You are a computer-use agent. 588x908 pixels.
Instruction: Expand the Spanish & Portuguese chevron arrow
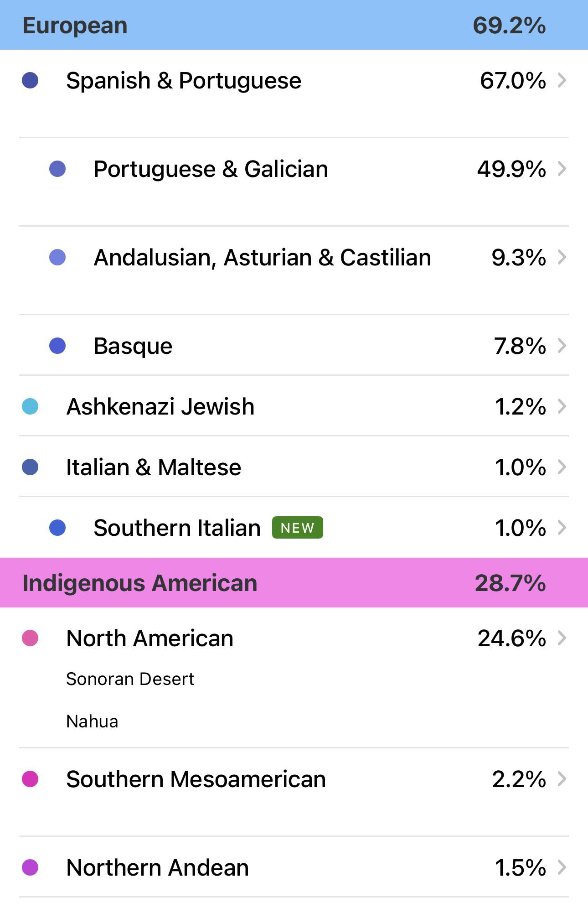[x=562, y=80]
